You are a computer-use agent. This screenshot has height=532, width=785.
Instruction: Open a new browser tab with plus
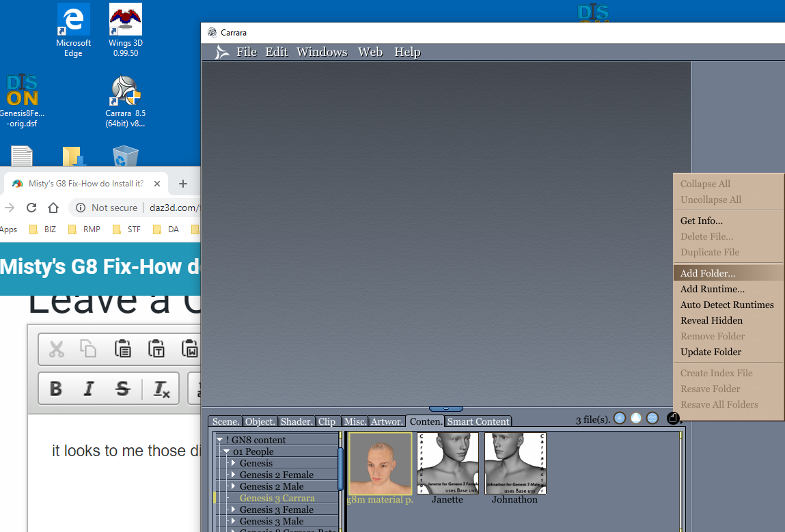tap(182, 184)
